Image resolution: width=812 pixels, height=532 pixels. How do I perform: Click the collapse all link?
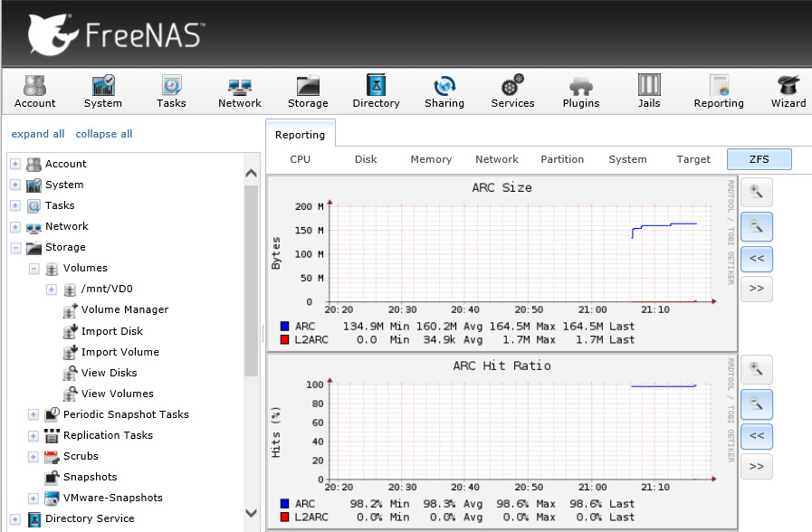click(104, 134)
